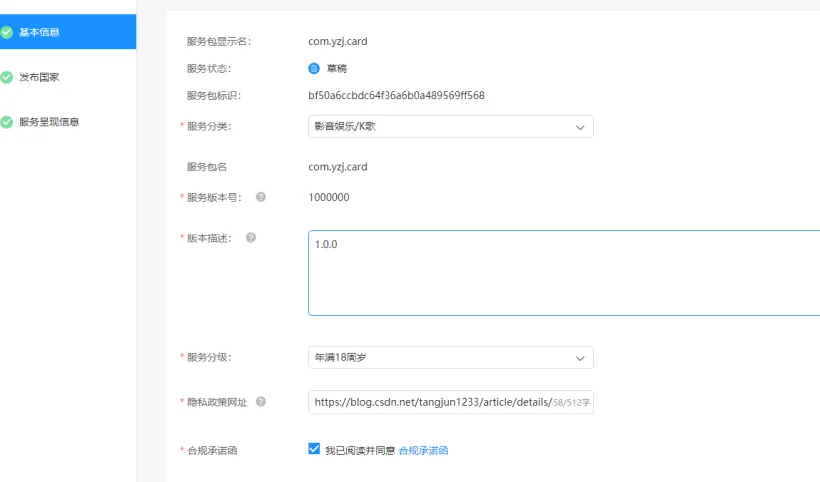The height and width of the screenshot is (482, 820).
Task: Click the help icon next to 服务版本号
Action: tap(261, 197)
